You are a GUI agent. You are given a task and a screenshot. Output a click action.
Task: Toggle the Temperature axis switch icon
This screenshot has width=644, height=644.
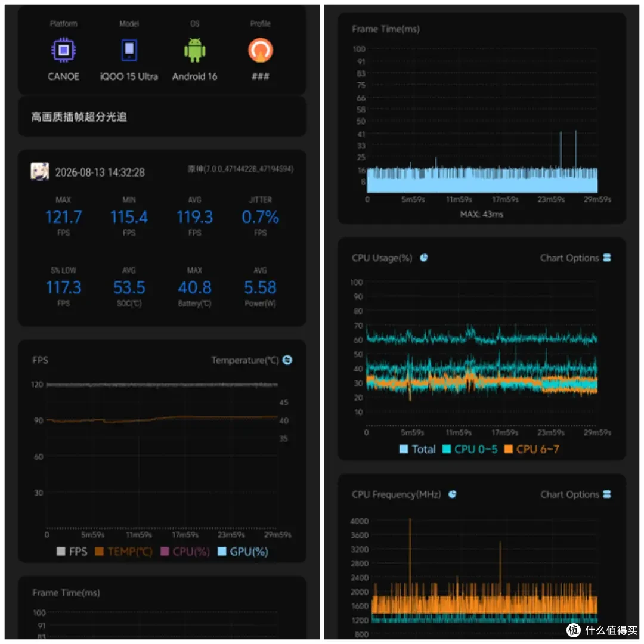pos(287,360)
